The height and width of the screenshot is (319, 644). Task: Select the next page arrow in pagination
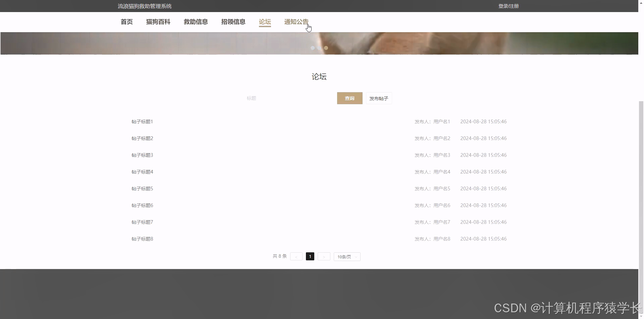pos(324,256)
